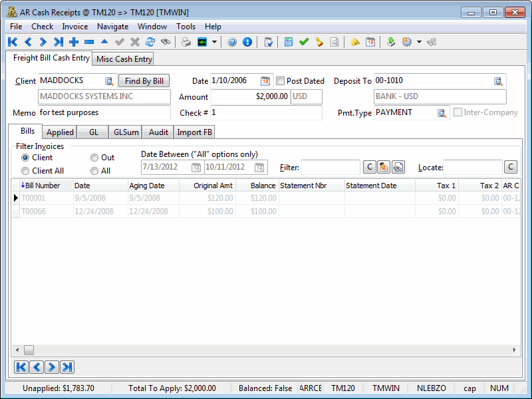Switch to the Misc Cash Entry tab

point(124,59)
